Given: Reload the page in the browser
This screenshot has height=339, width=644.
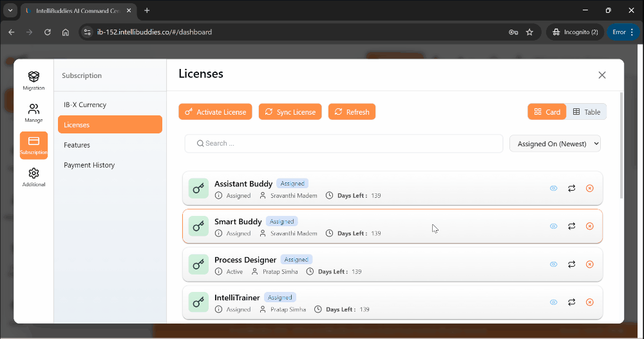Looking at the screenshot, I should pyautogui.click(x=47, y=32).
